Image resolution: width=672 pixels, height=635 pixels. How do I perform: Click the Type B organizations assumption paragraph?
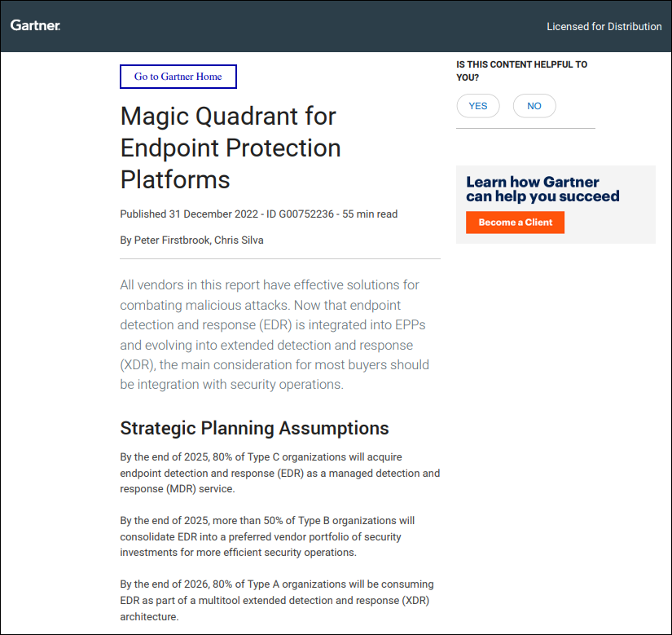pyautogui.click(x=267, y=536)
